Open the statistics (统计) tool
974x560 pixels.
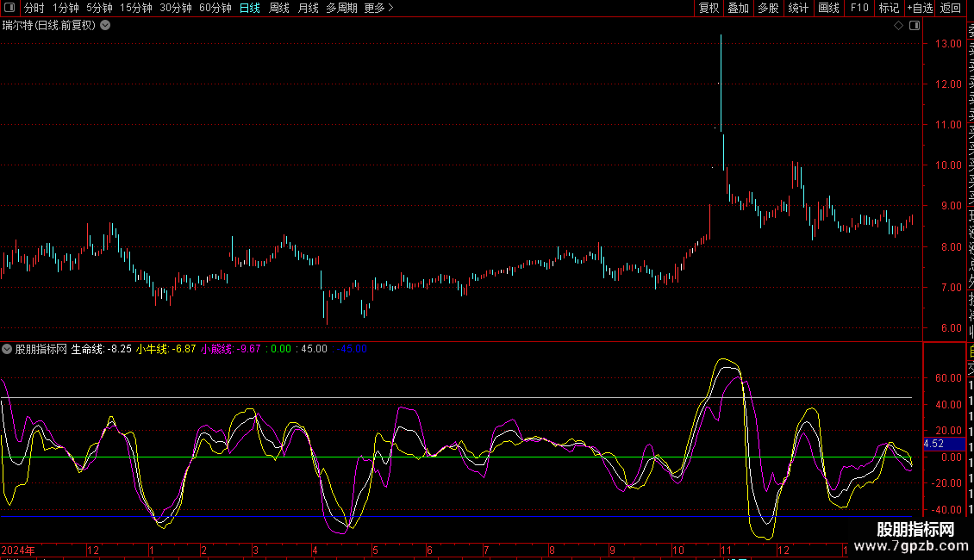pyautogui.click(x=798, y=8)
